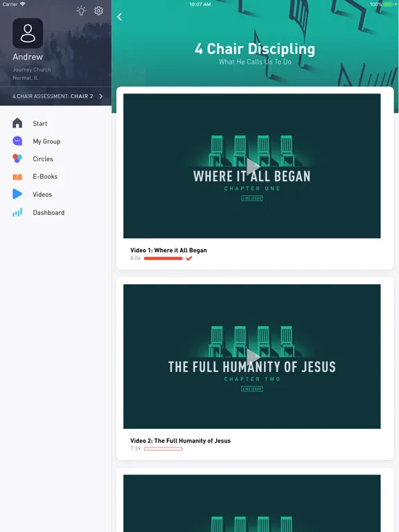Click the Journey Church label
The image size is (399, 532).
click(32, 69)
